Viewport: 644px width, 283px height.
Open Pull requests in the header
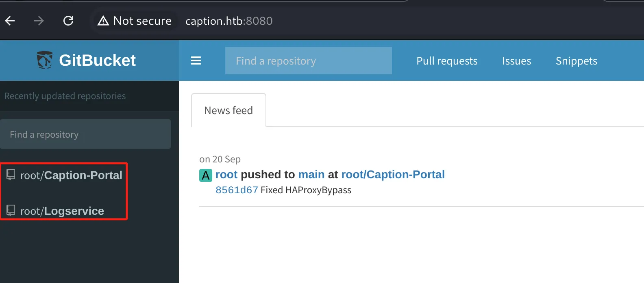click(447, 61)
